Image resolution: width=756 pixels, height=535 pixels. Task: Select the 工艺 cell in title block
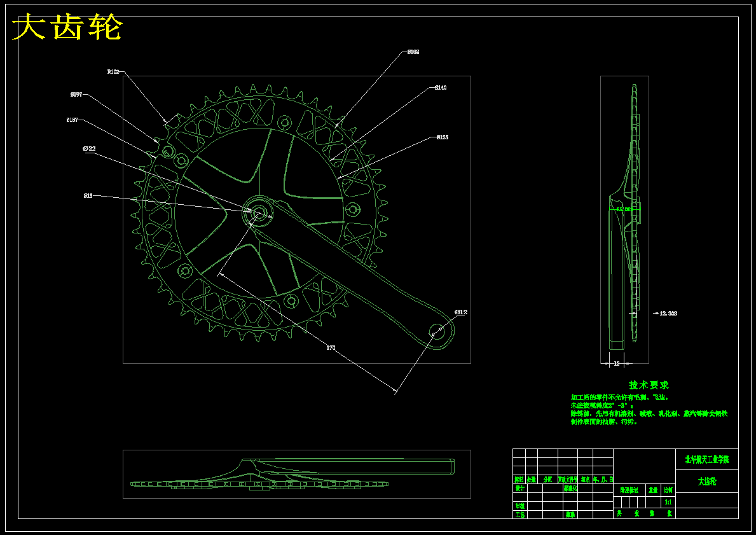(519, 515)
